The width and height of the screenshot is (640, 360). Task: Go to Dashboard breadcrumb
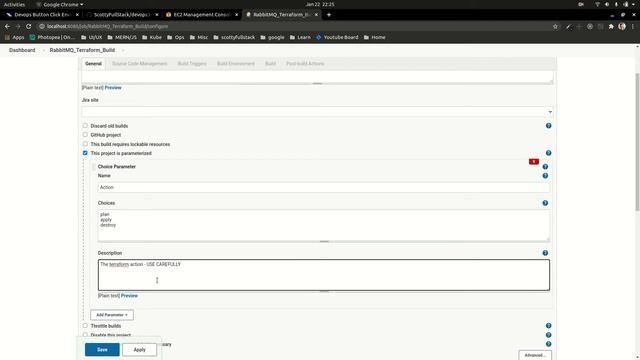coord(22,50)
